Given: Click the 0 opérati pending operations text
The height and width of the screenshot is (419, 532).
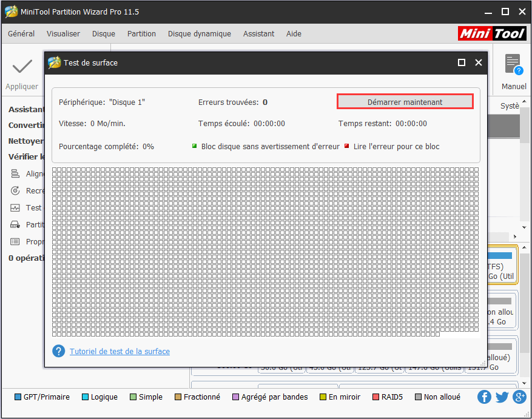Looking at the screenshot, I should coord(26,258).
